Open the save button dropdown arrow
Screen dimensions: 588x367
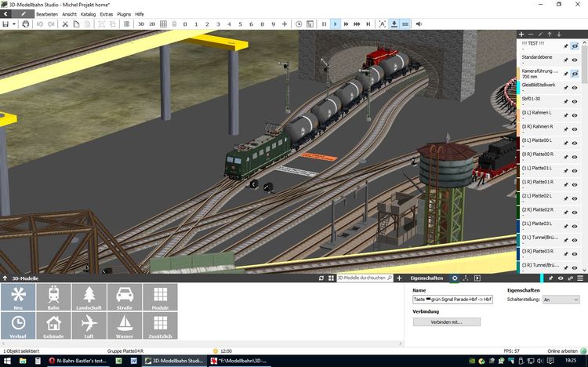click(14, 24)
